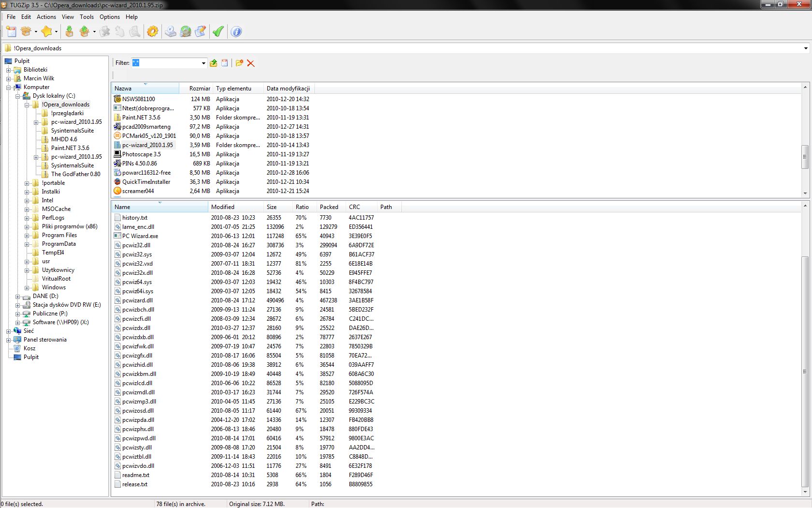Open the dropdown arrow beside Extract icon
Image resolution: width=812 pixels, height=508 pixels.
pos(94,32)
